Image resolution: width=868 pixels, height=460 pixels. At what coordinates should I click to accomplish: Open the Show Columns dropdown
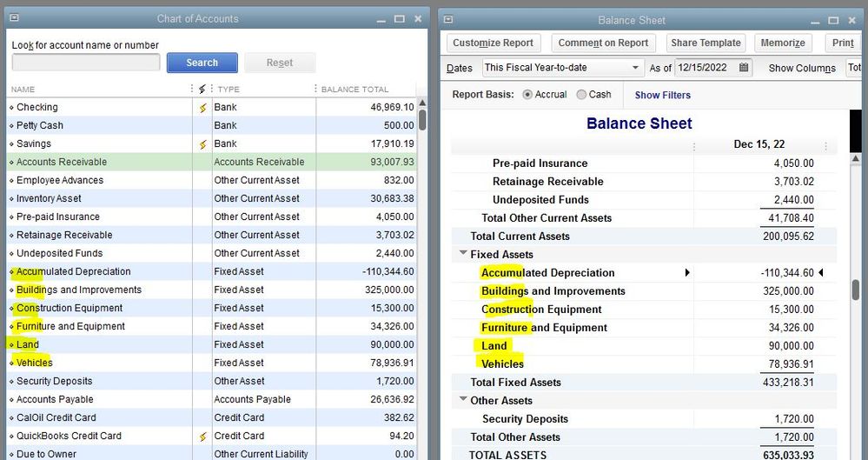click(854, 68)
